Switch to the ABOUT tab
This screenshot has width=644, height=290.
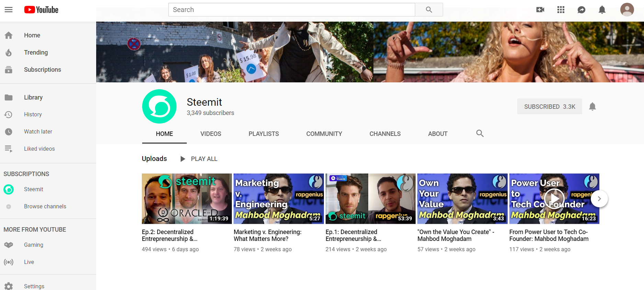[438, 134]
